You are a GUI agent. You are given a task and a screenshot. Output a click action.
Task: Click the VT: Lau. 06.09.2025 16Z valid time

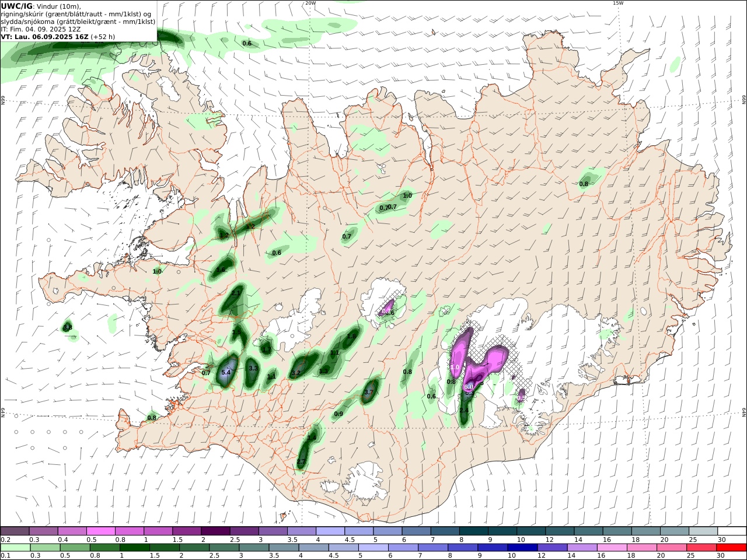(x=45, y=37)
